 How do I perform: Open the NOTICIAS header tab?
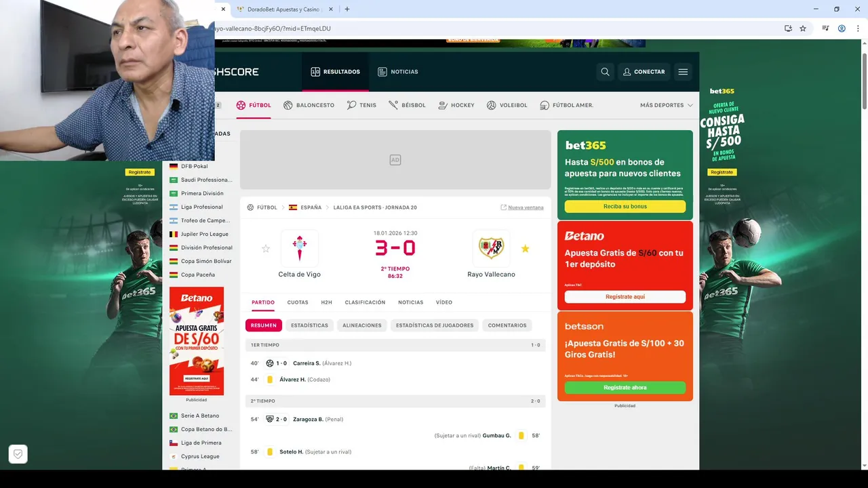398,72
